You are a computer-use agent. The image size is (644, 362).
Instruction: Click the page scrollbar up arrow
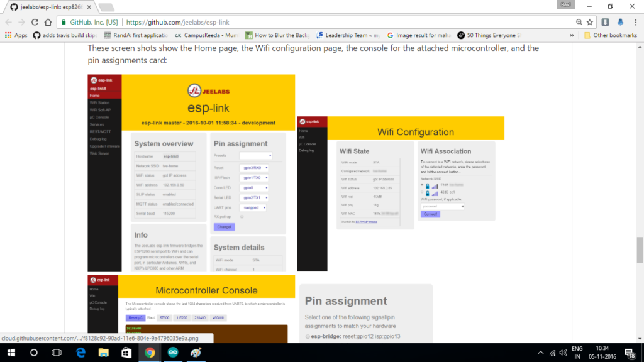pyautogui.click(x=640, y=47)
